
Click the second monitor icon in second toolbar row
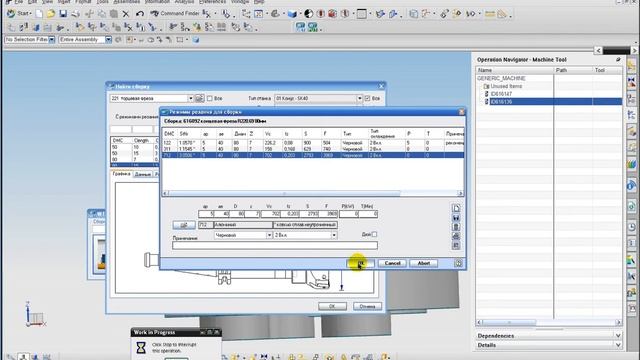coord(313,27)
